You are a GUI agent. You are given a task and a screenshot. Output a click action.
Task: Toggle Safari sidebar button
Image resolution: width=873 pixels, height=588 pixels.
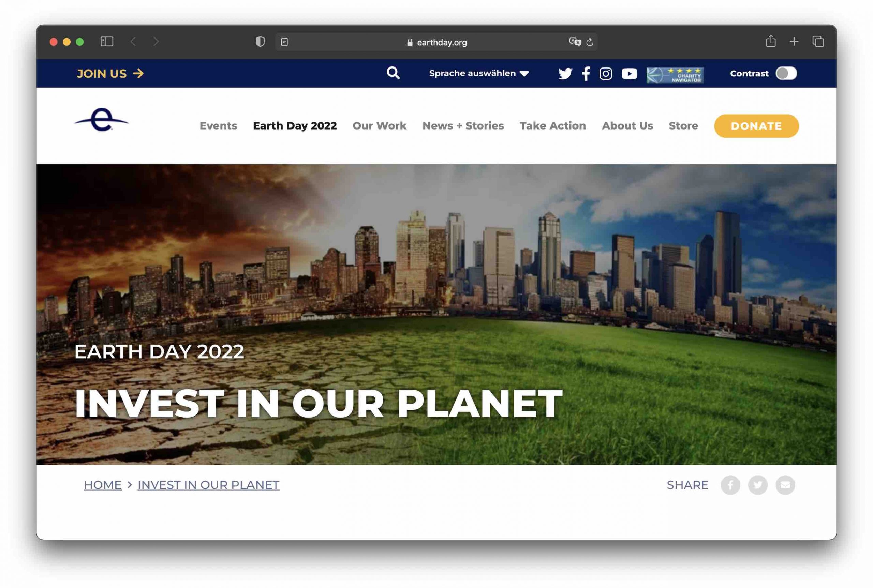tap(107, 42)
